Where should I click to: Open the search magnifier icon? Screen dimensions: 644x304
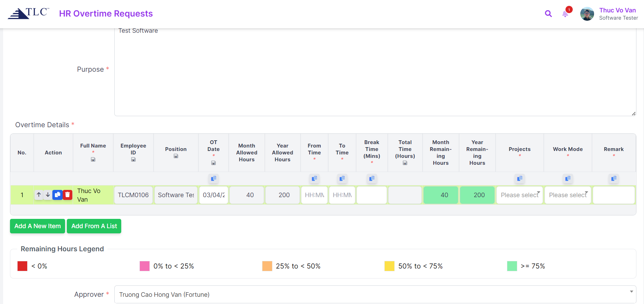click(548, 14)
